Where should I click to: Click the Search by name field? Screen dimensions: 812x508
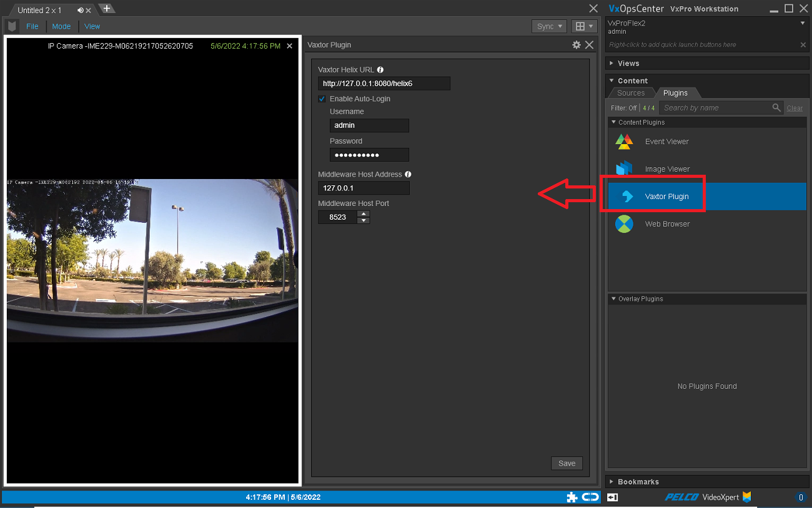tap(712, 107)
